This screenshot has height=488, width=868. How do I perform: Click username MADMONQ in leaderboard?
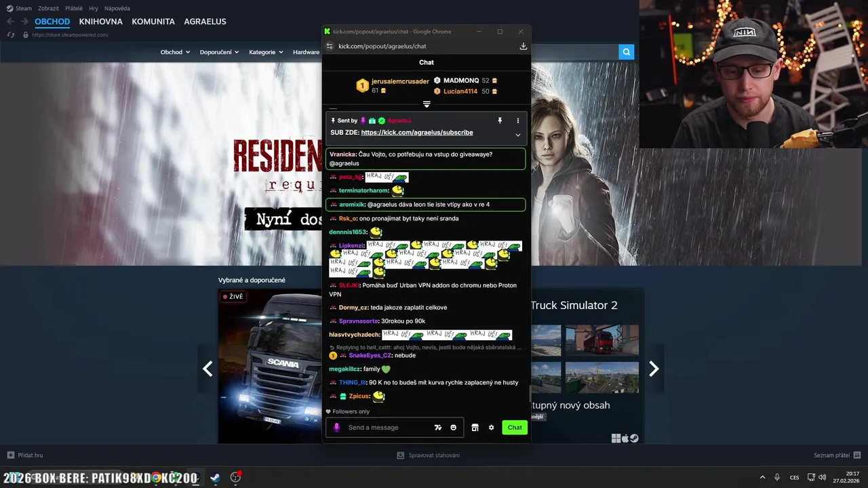pos(461,81)
